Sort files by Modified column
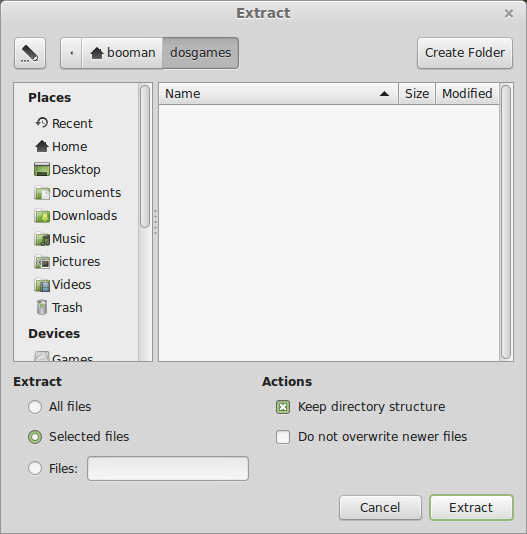 [x=467, y=94]
